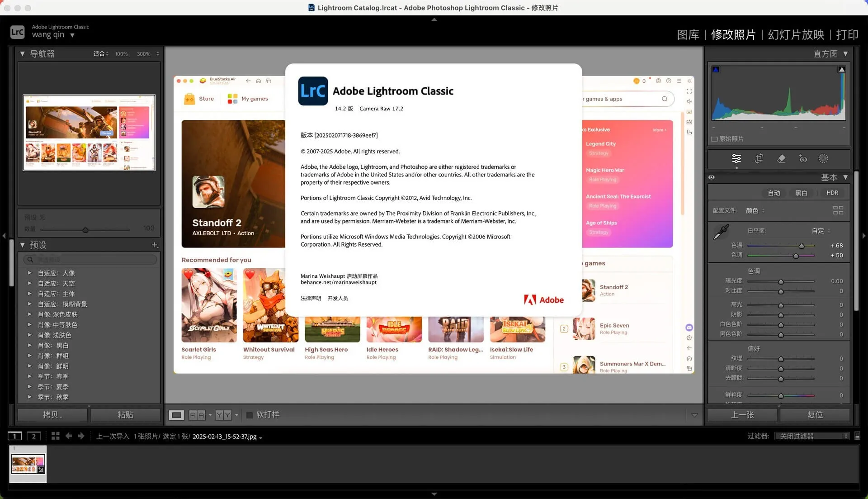Collapse the 导航器 panel

[x=22, y=54]
